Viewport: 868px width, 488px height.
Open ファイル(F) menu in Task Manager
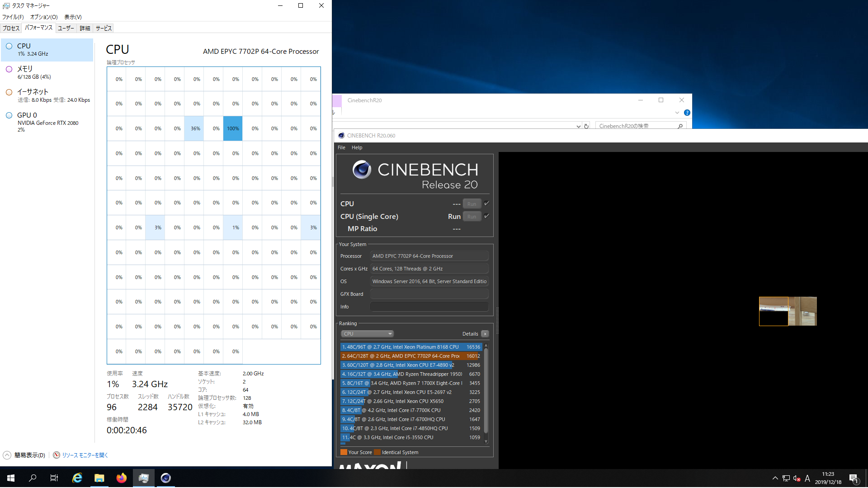(x=13, y=17)
